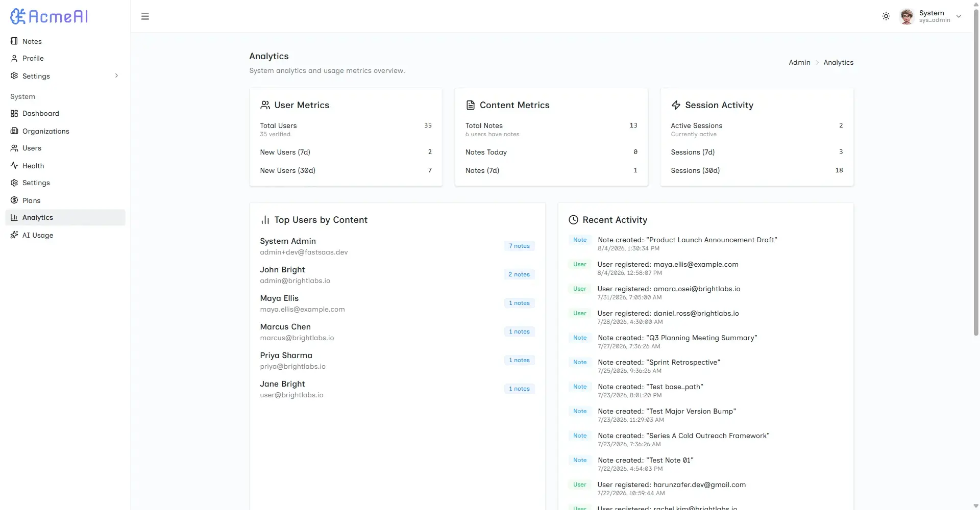Click the Sessions (30d) value 18

pos(839,170)
